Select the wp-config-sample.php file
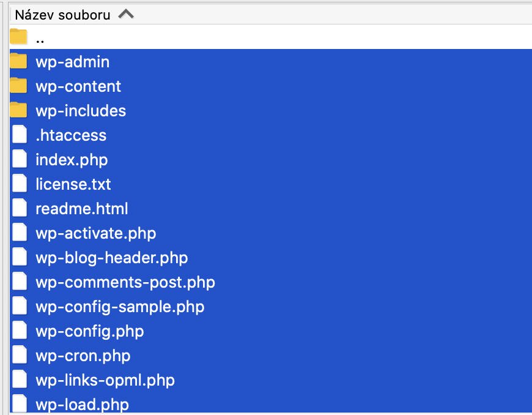 (120, 307)
